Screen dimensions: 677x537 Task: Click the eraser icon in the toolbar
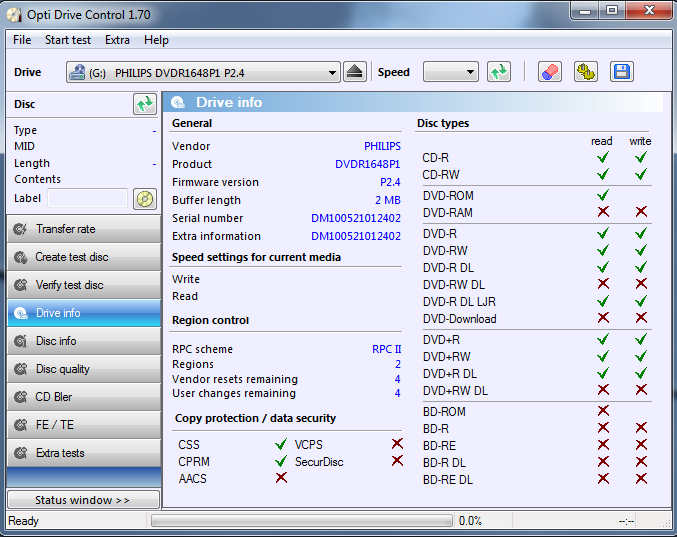click(x=550, y=72)
